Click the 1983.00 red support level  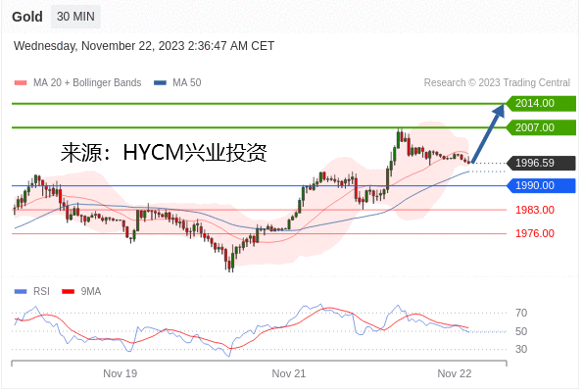(x=535, y=210)
